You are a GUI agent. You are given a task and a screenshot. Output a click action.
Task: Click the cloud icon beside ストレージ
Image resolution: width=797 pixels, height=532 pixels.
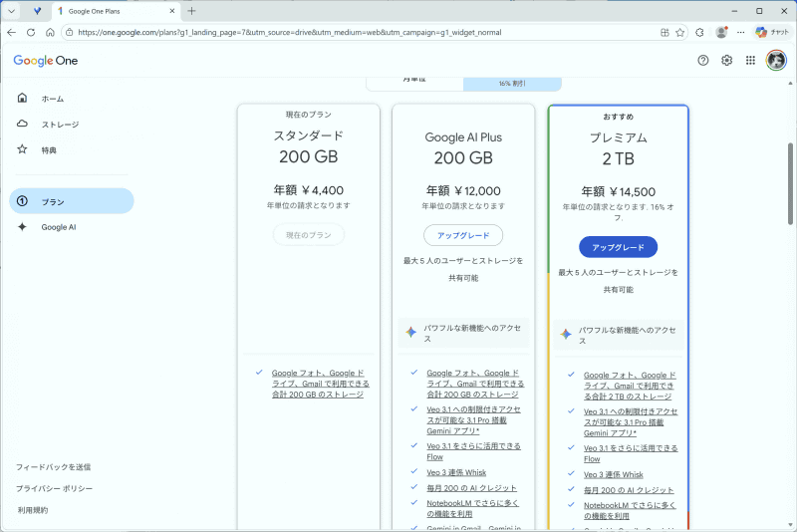[x=22, y=124]
